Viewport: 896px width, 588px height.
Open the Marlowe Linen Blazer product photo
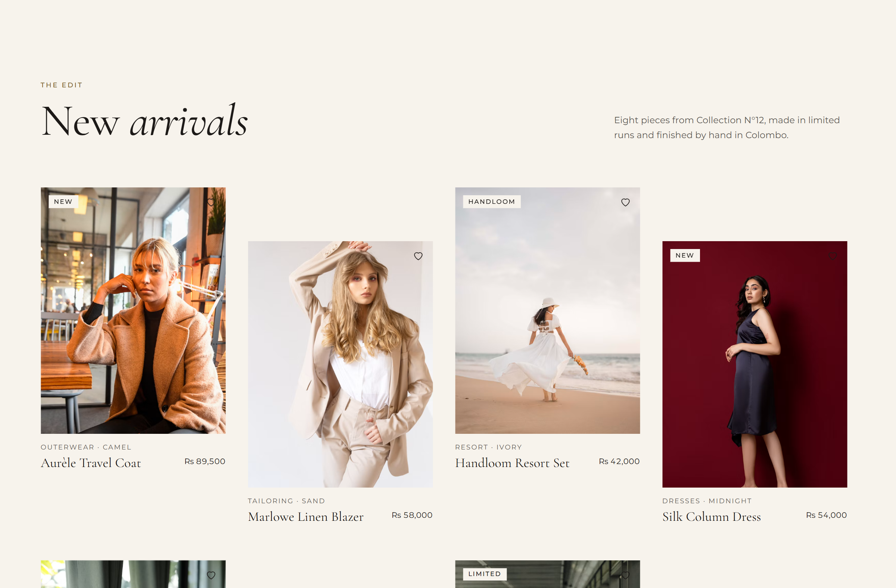point(340,364)
